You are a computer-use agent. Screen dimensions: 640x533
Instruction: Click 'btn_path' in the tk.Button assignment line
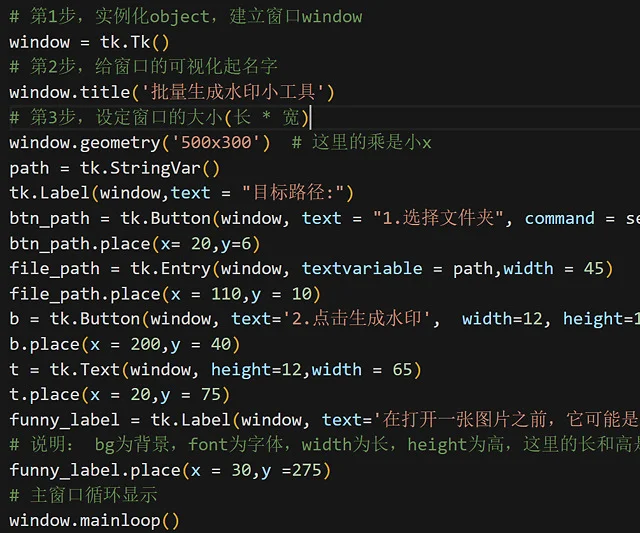(x=49, y=219)
